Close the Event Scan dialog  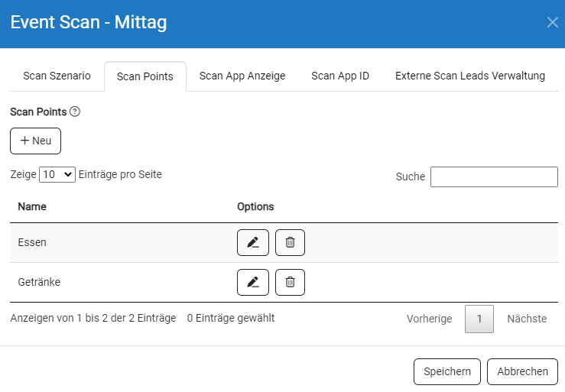pos(552,22)
